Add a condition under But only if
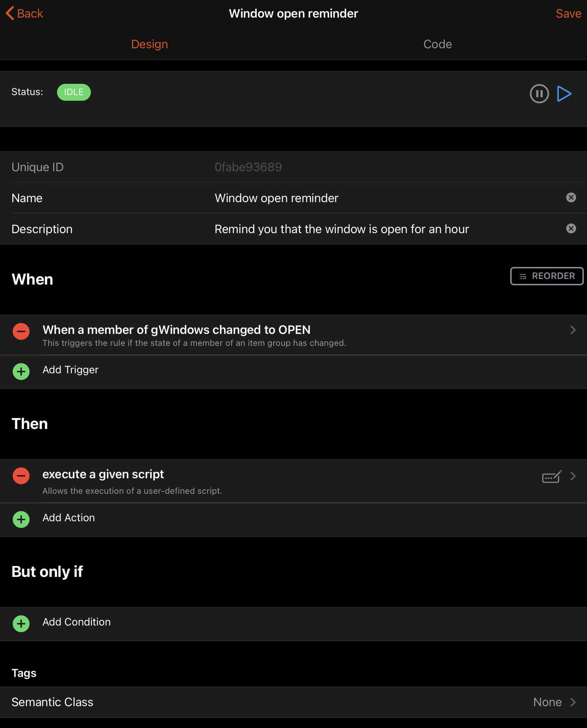 [x=21, y=623]
